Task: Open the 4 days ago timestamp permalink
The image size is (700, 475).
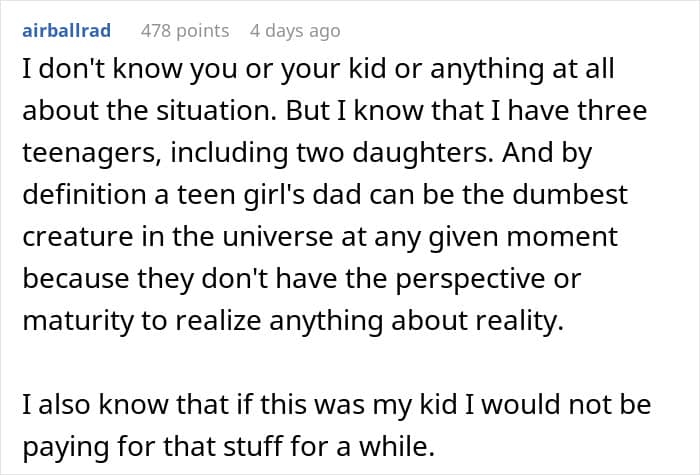Action: pos(295,31)
